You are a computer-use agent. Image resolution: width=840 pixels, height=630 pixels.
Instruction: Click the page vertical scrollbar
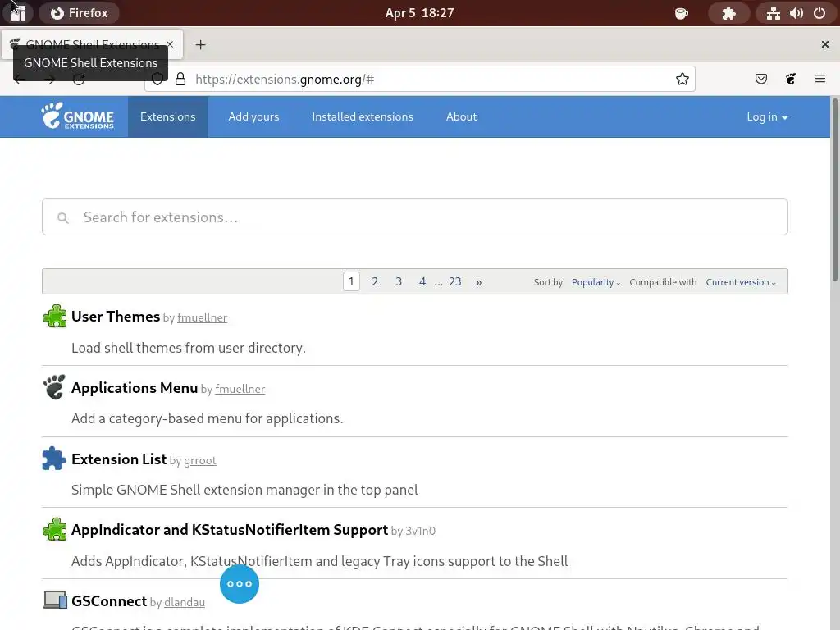[x=834, y=189]
